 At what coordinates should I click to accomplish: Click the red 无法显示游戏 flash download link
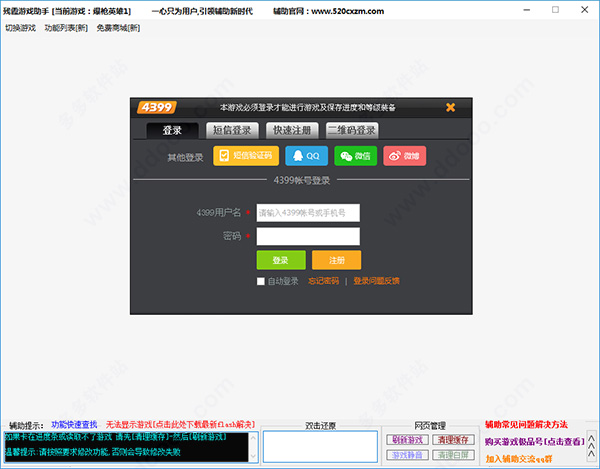pyautogui.click(x=180, y=425)
